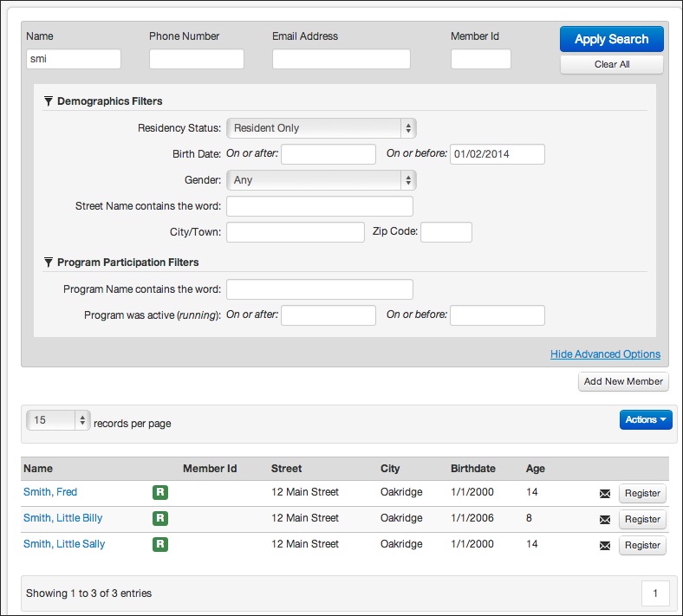
Task: Open the Smith, Little Billy member link
Action: [62, 518]
